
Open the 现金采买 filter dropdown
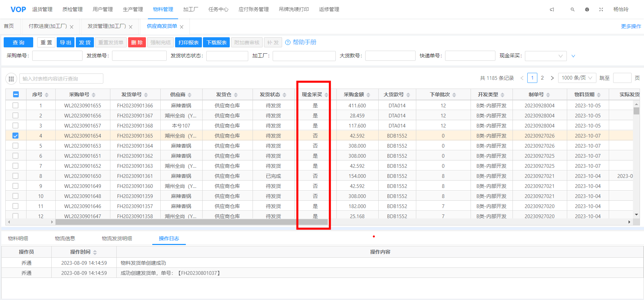pyautogui.click(x=545, y=56)
